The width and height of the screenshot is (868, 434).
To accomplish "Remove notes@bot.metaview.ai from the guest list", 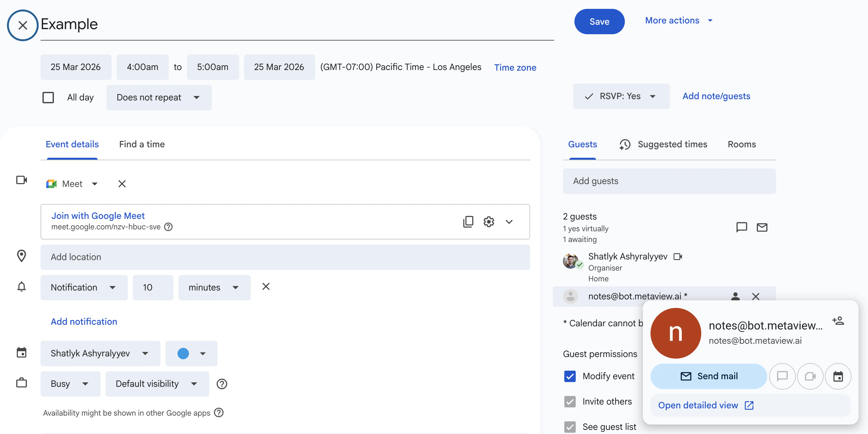I will (x=756, y=296).
